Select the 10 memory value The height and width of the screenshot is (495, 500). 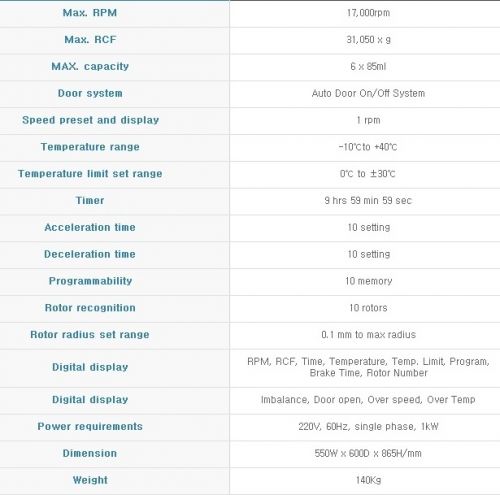tap(368, 281)
